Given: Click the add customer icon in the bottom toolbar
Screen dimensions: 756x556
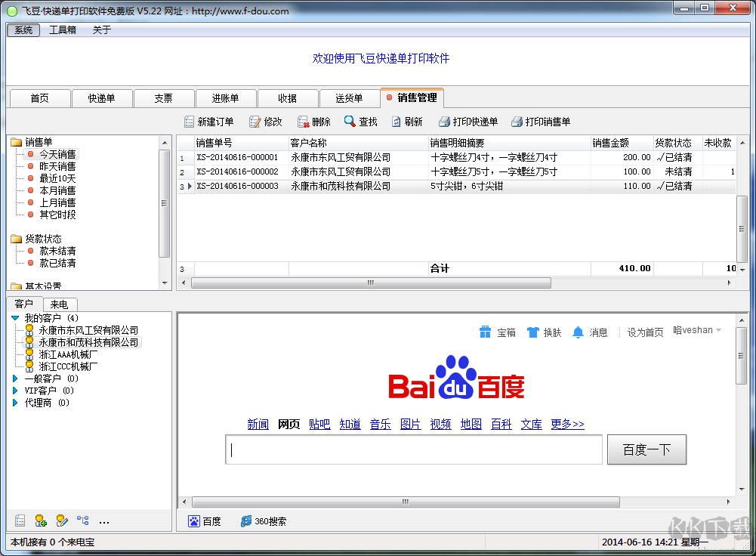Looking at the screenshot, I should coord(41,520).
